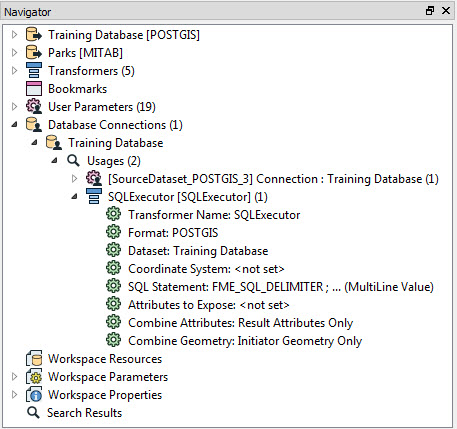Collapse the Database Connections (1) node

[14, 125]
